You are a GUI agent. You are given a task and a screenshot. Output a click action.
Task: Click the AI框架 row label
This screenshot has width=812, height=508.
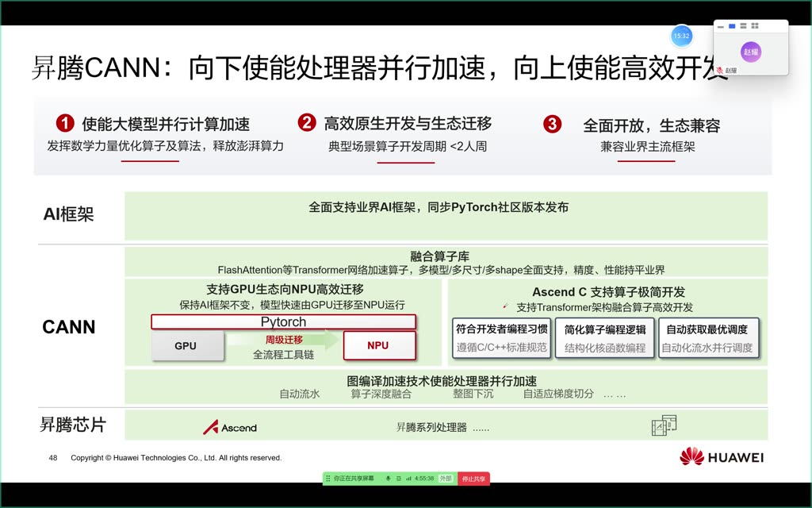(x=68, y=214)
